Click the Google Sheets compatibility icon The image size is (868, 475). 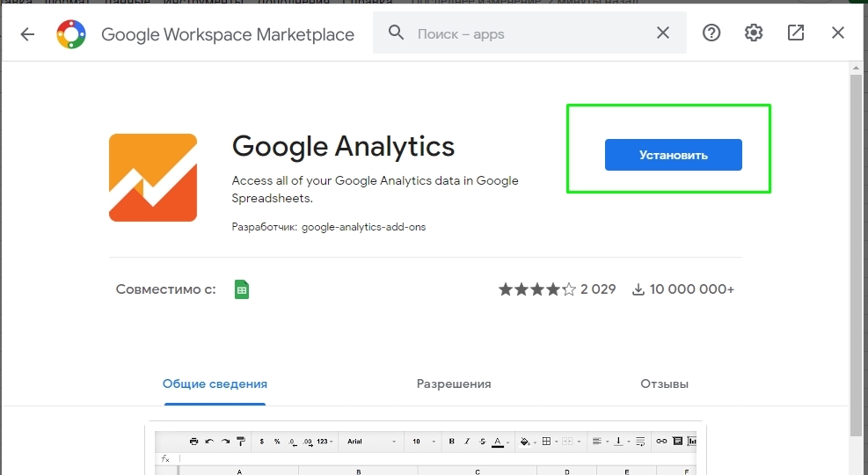click(242, 289)
